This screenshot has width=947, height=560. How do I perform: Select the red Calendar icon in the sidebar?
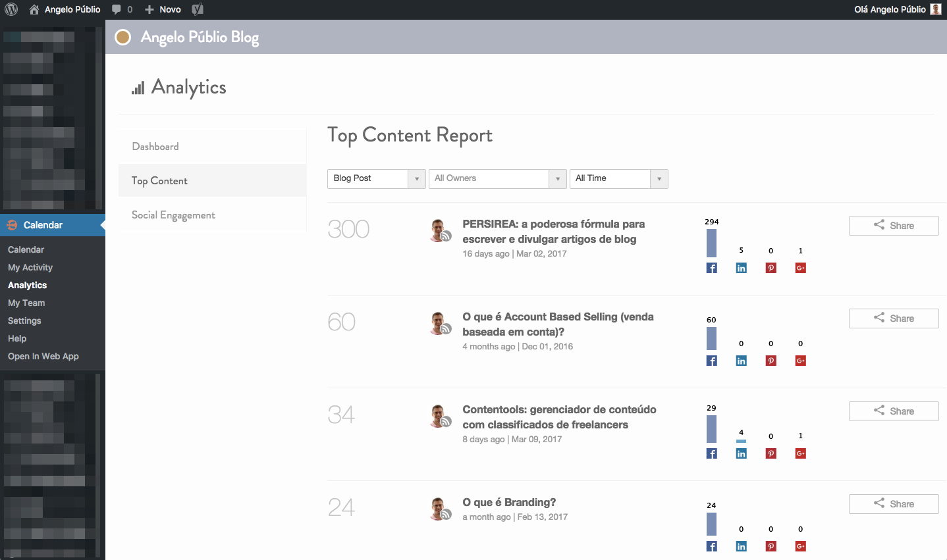point(11,225)
